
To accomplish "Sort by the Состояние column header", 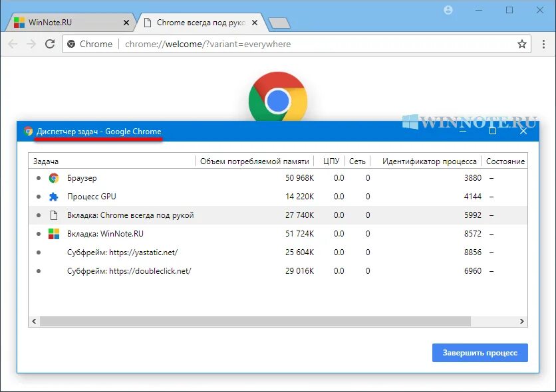I will (505, 161).
